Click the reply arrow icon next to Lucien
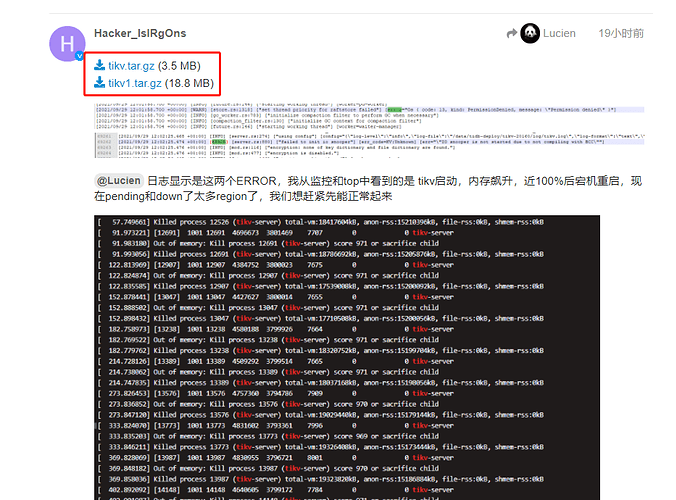Screen dimensions: 676x500 point(511,33)
